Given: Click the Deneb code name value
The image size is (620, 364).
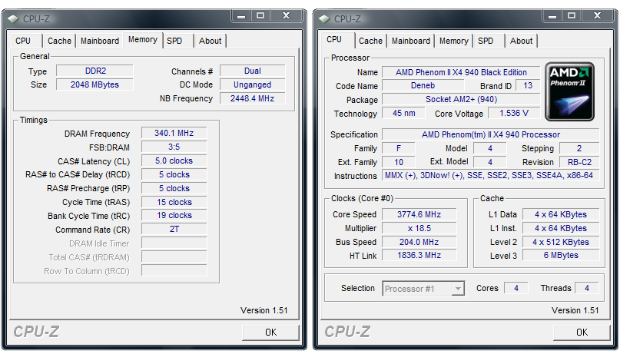Looking at the screenshot, I should click(x=423, y=86).
